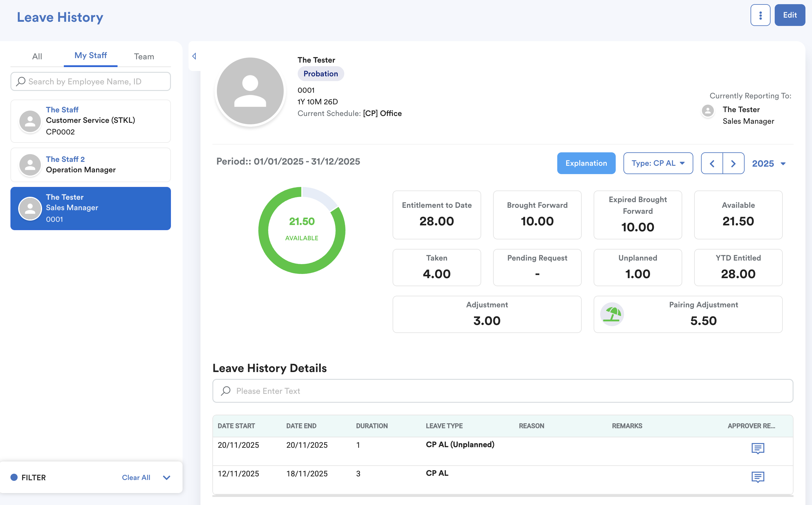This screenshot has width=812, height=505.
Task: Collapse the staff list side panel arrow
Action: coord(194,56)
